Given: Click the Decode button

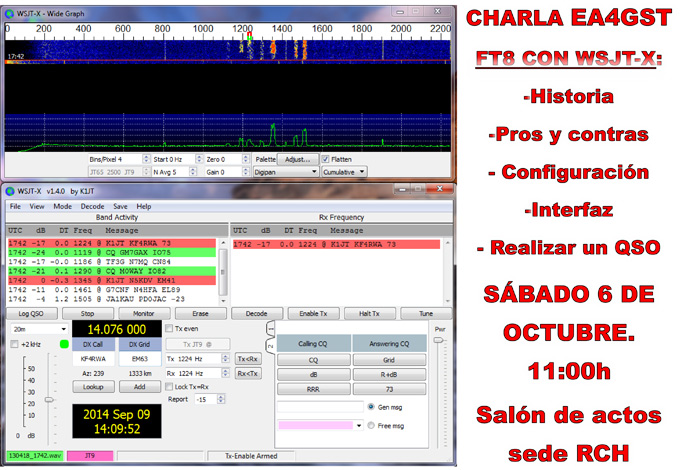Looking at the screenshot, I should coord(257,313).
